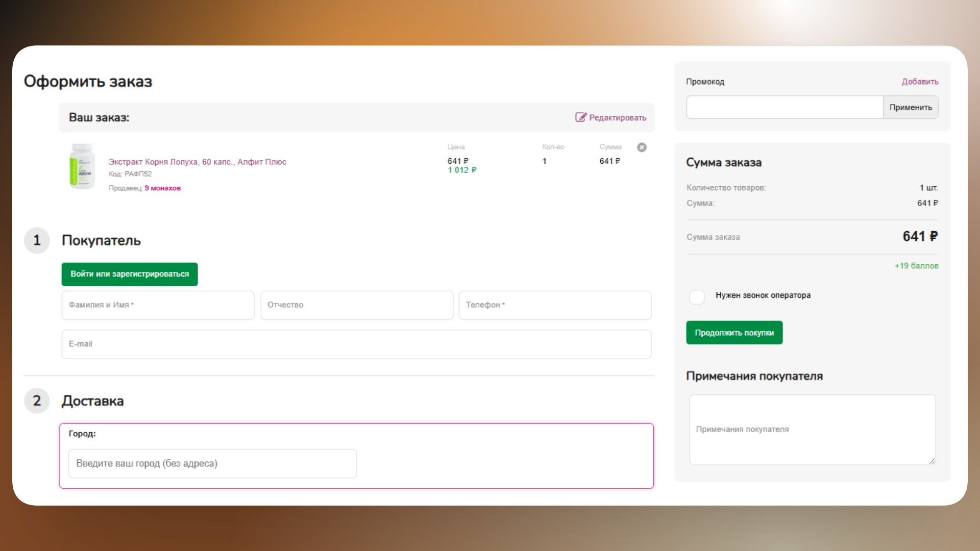Click the Добавить promo code link

click(919, 82)
